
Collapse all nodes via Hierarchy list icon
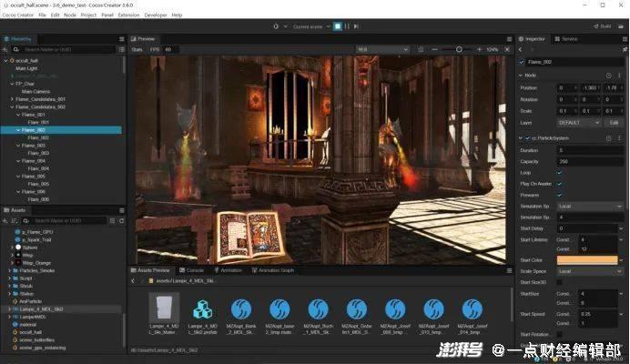tap(121, 49)
